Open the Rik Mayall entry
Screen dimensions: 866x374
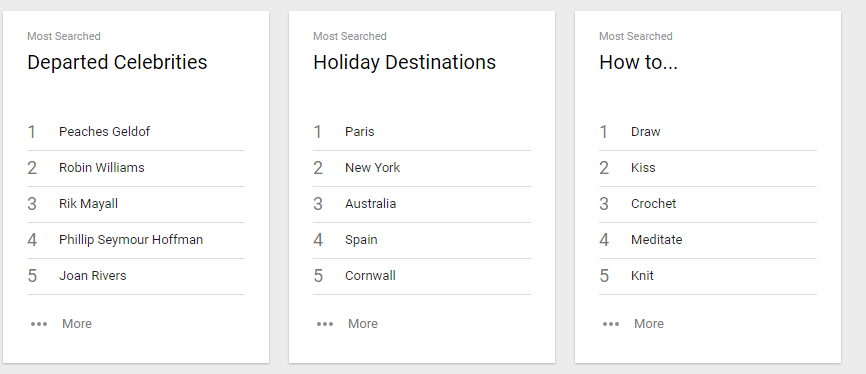tap(136, 204)
